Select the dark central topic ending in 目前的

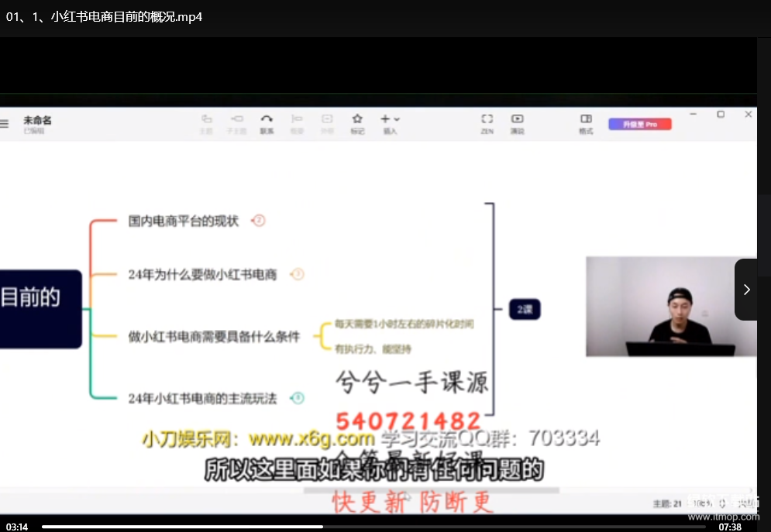(41, 309)
